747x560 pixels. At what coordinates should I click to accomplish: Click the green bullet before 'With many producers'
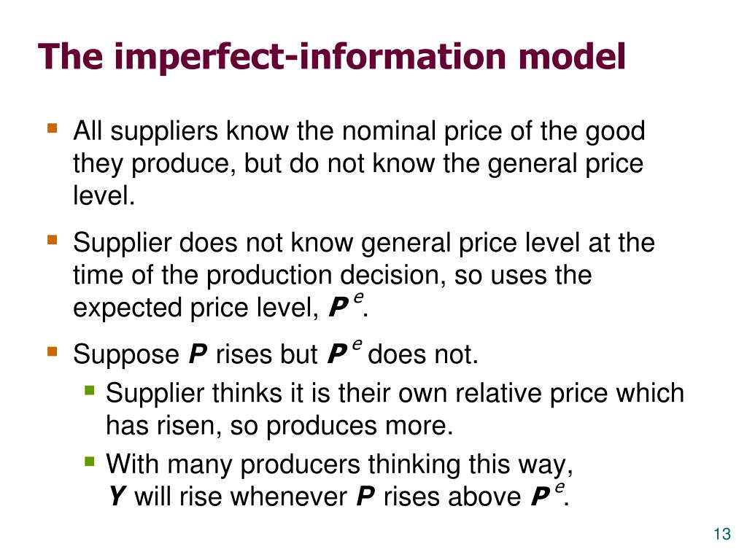tap(90, 462)
